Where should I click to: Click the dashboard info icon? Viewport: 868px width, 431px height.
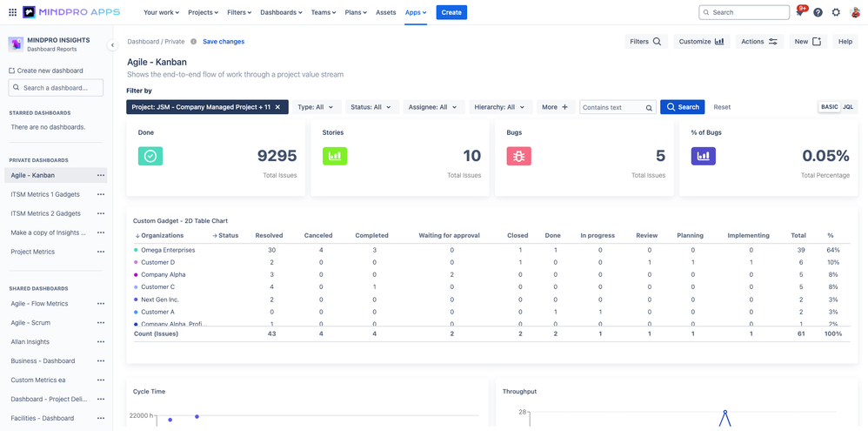(193, 42)
